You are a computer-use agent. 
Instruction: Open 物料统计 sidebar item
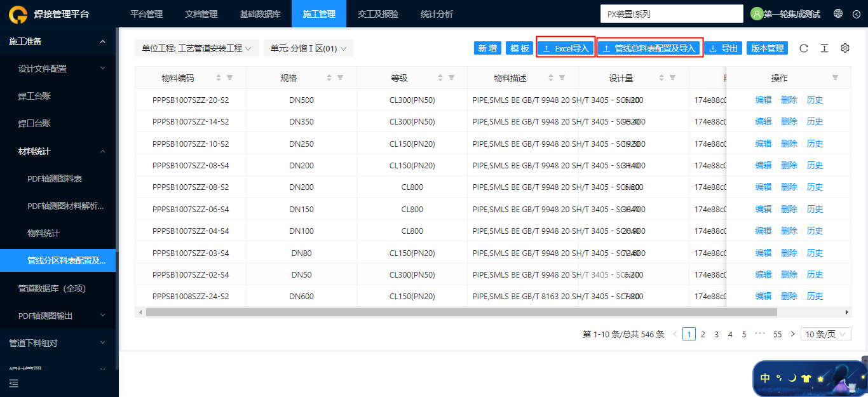click(58, 233)
